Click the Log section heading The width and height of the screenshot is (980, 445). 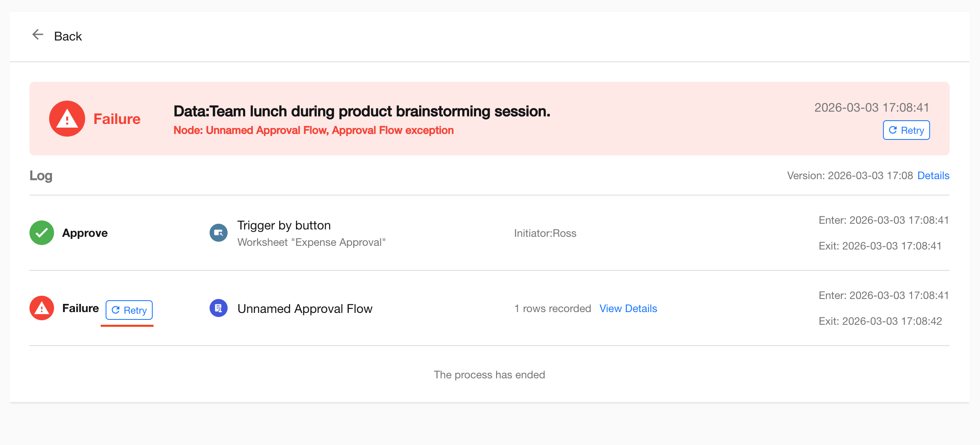(41, 175)
